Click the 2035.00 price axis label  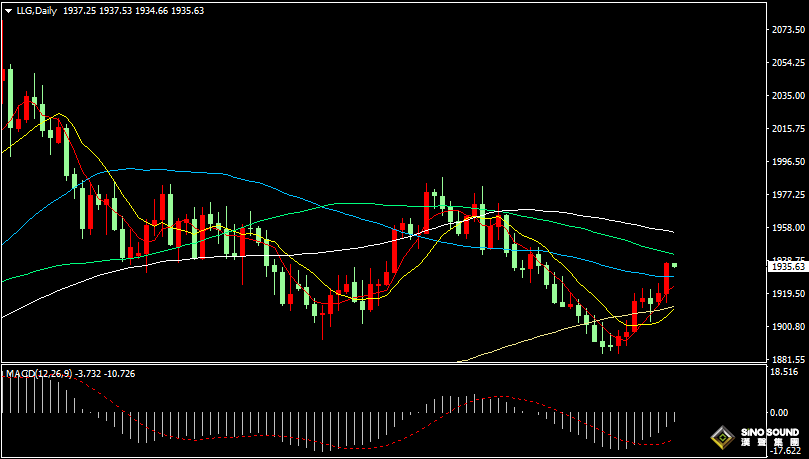pyautogui.click(x=787, y=96)
